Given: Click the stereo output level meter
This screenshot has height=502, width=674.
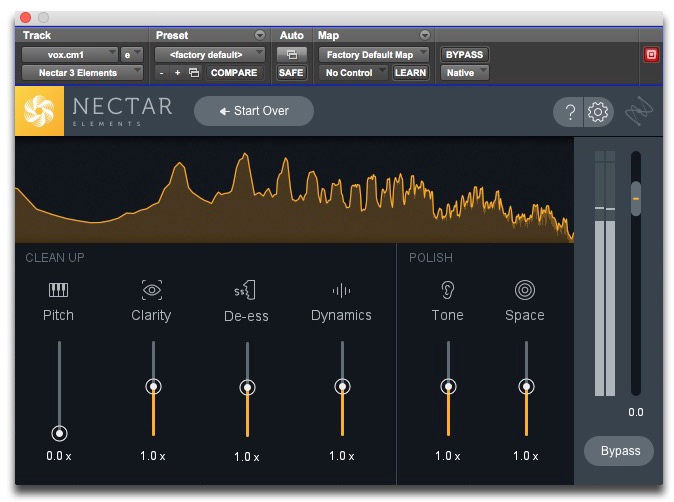Looking at the screenshot, I should [605, 273].
